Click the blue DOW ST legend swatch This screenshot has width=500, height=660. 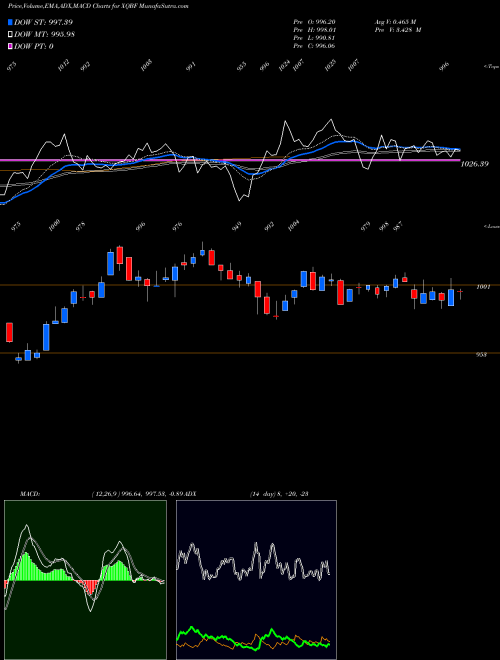point(10,22)
